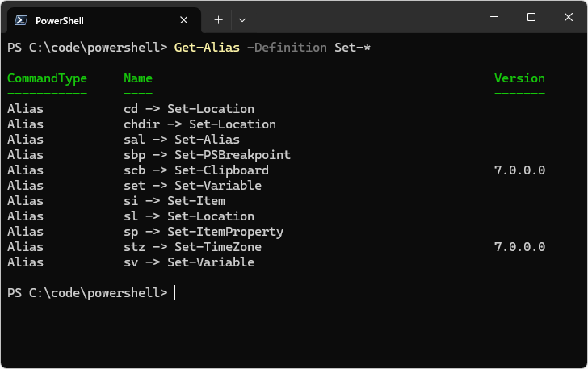Close the Windows Terminal window
This screenshot has height=369, width=588.
[568, 17]
